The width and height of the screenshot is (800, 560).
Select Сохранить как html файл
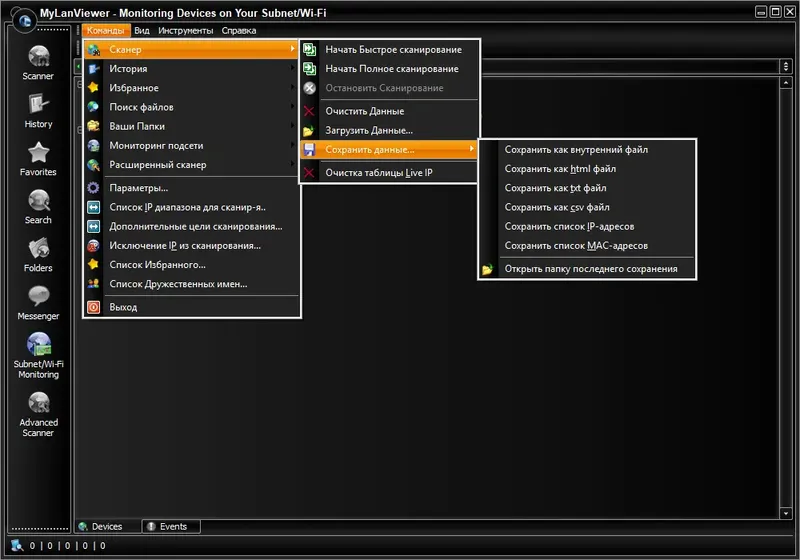pyautogui.click(x=587, y=169)
